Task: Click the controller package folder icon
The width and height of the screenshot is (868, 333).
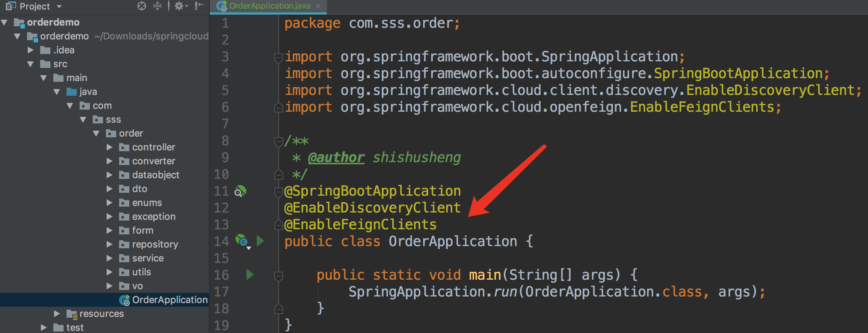Action: point(124,147)
